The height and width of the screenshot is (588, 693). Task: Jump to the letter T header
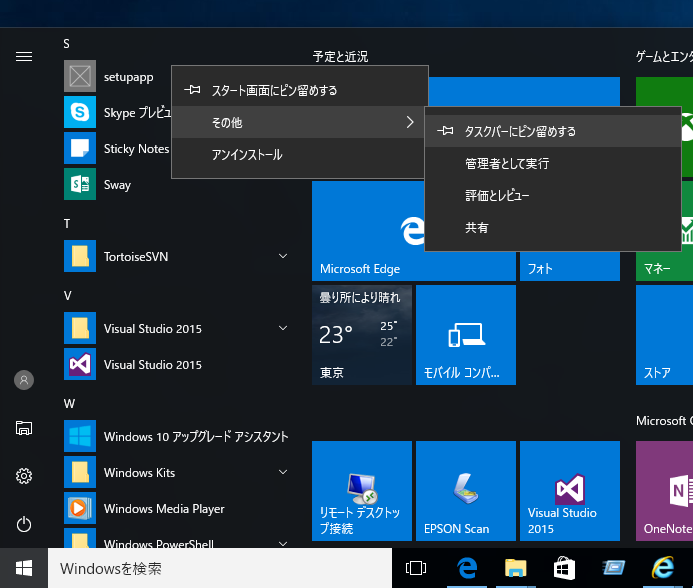point(67,224)
